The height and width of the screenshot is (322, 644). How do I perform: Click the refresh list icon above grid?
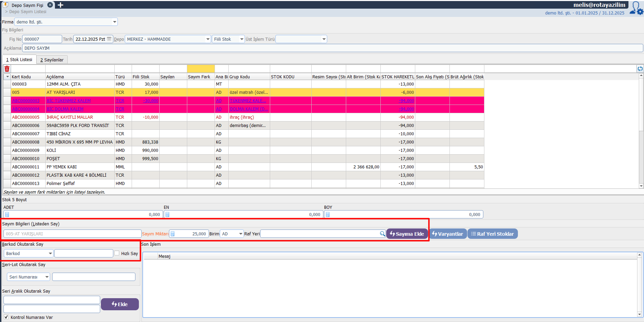click(640, 69)
